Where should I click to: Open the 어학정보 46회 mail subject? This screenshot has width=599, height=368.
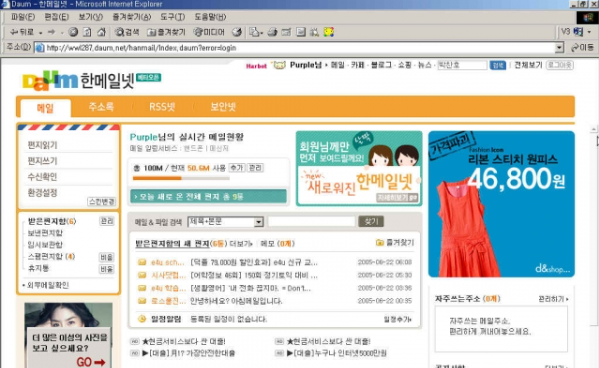[254, 275]
